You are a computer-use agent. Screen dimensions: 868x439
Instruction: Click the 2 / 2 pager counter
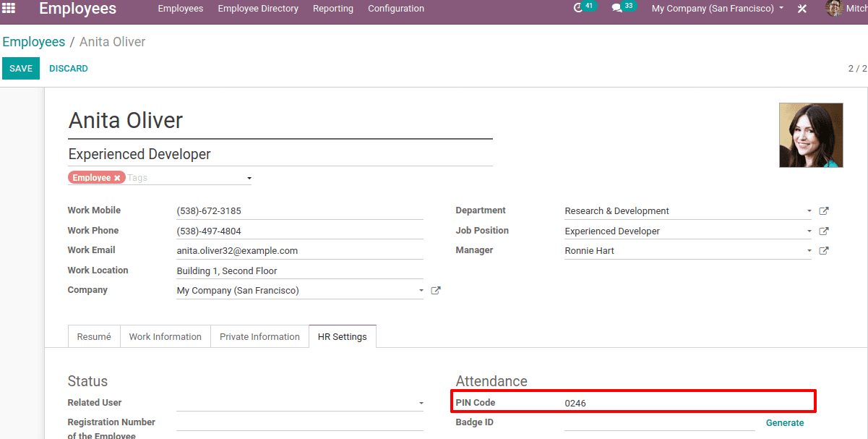pos(857,69)
